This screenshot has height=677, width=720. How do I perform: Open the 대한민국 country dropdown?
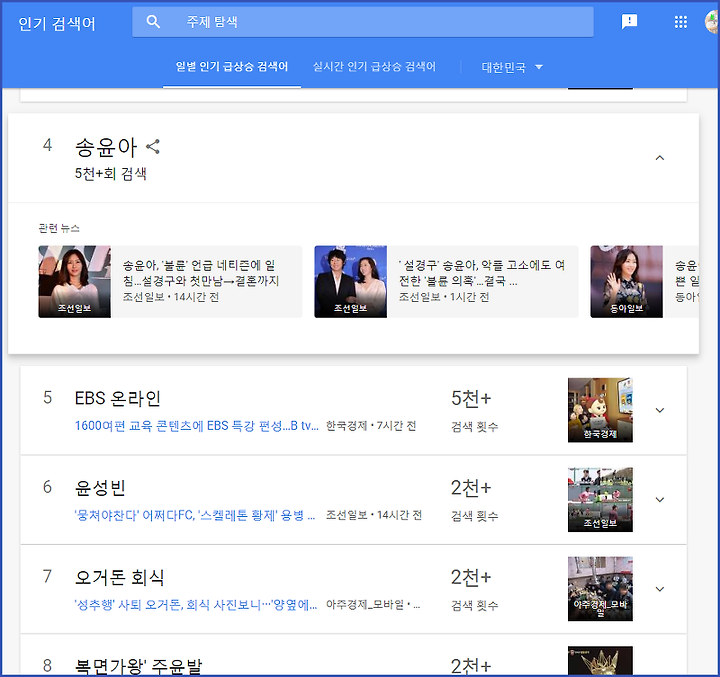(512, 67)
